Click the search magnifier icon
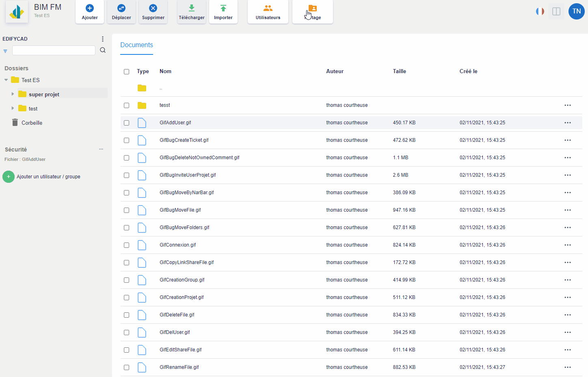The width and height of the screenshot is (588, 377). (103, 50)
